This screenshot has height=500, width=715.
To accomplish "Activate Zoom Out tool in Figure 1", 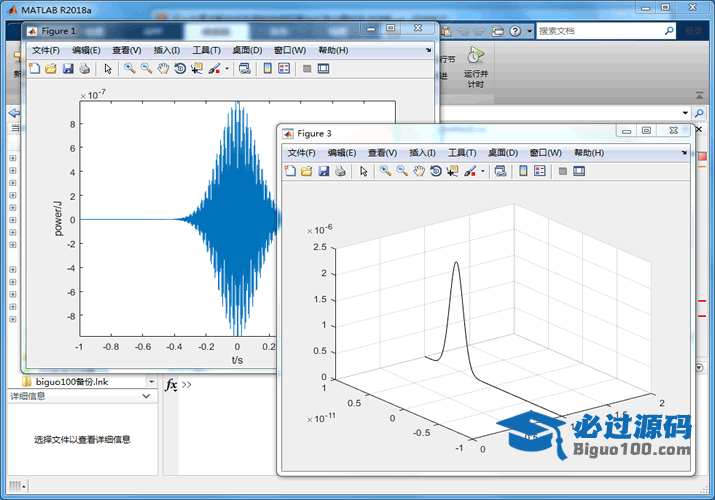I will pos(146,69).
